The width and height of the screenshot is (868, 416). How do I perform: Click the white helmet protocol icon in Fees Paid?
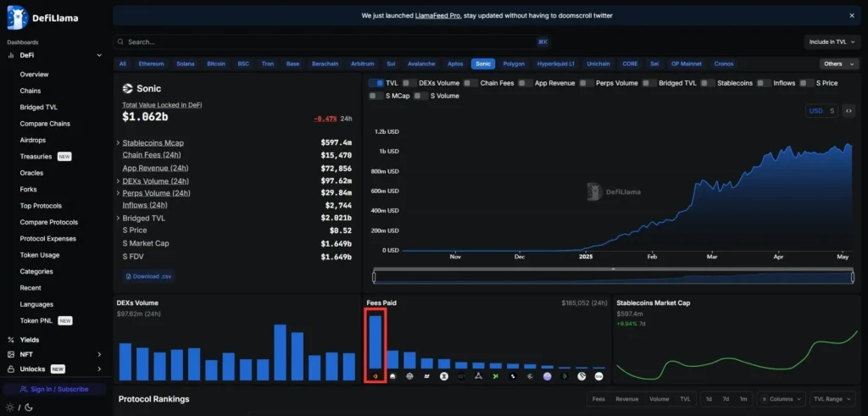tap(392, 376)
